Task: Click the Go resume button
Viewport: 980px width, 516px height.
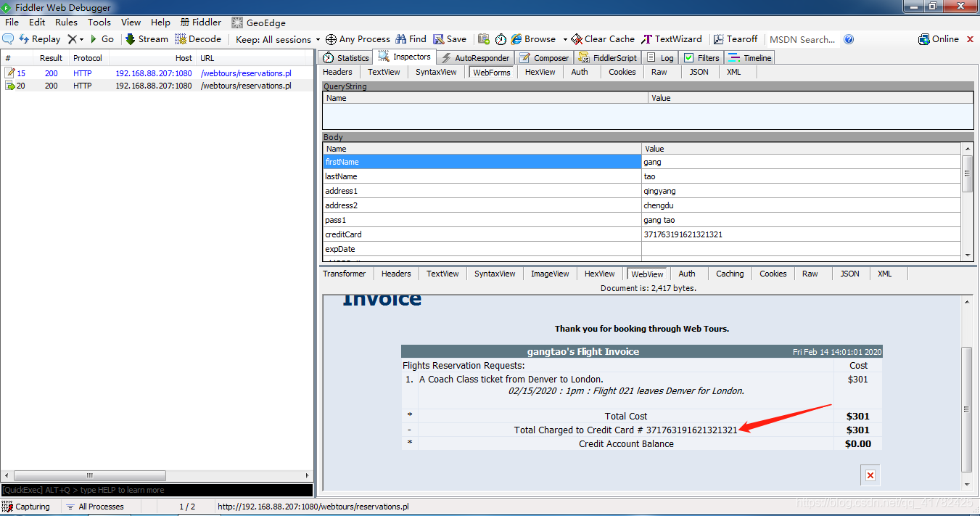Action: pyautogui.click(x=102, y=39)
